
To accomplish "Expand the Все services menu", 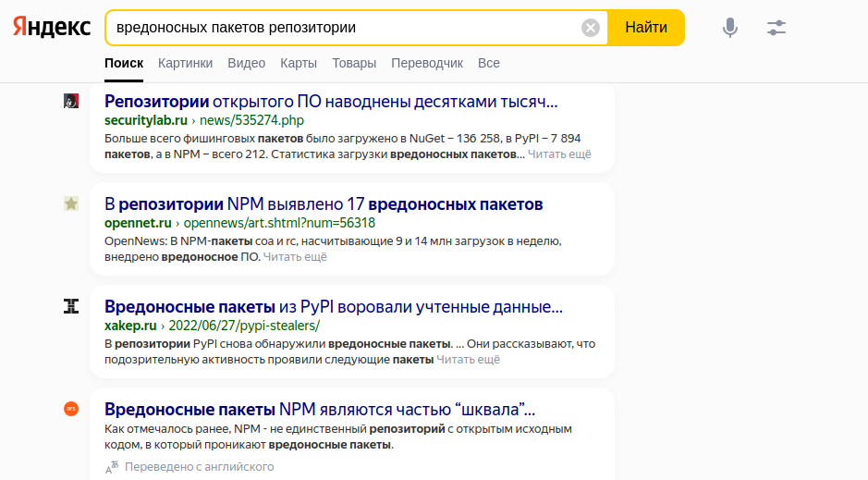I will click(x=489, y=63).
